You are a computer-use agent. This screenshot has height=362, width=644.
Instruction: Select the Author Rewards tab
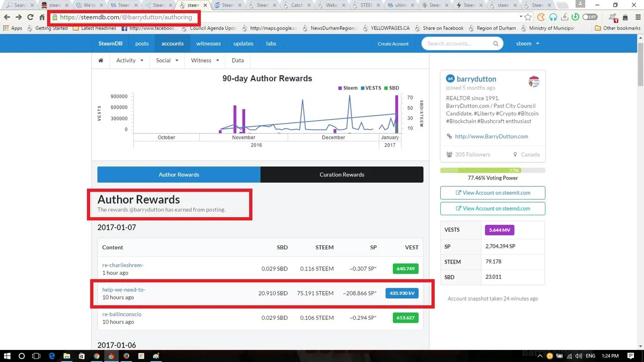pyautogui.click(x=179, y=174)
